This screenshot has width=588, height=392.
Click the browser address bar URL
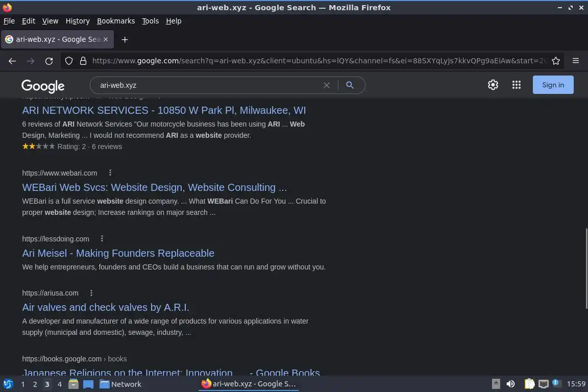click(x=318, y=61)
